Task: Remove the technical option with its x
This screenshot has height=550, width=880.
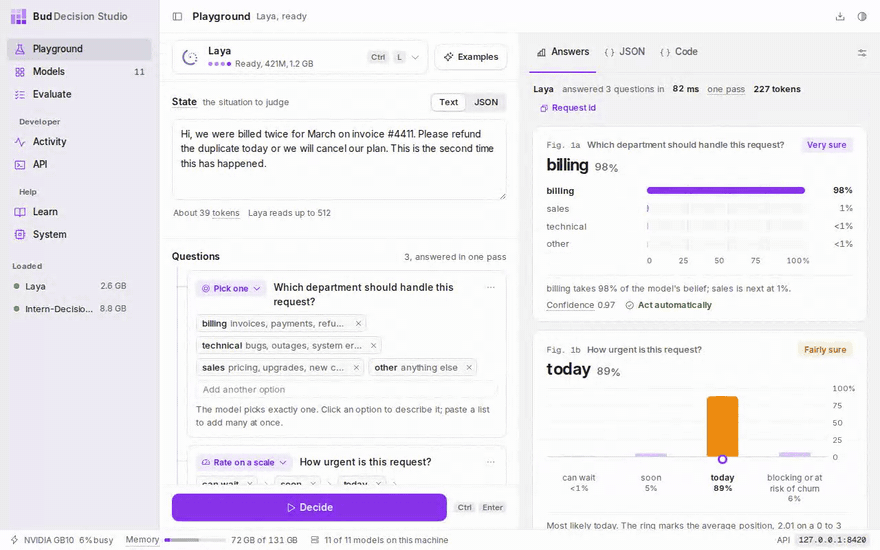Action: pyautogui.click(x=373, y=346)
